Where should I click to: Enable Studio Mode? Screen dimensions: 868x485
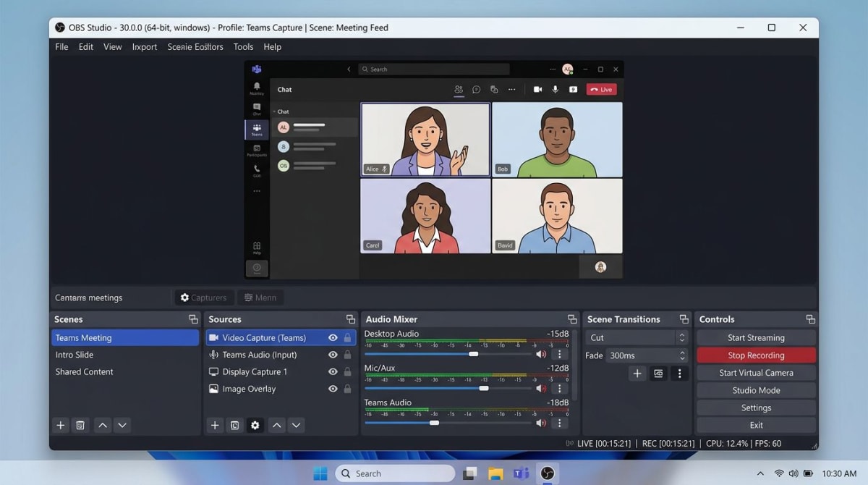(x=756, y=390)
